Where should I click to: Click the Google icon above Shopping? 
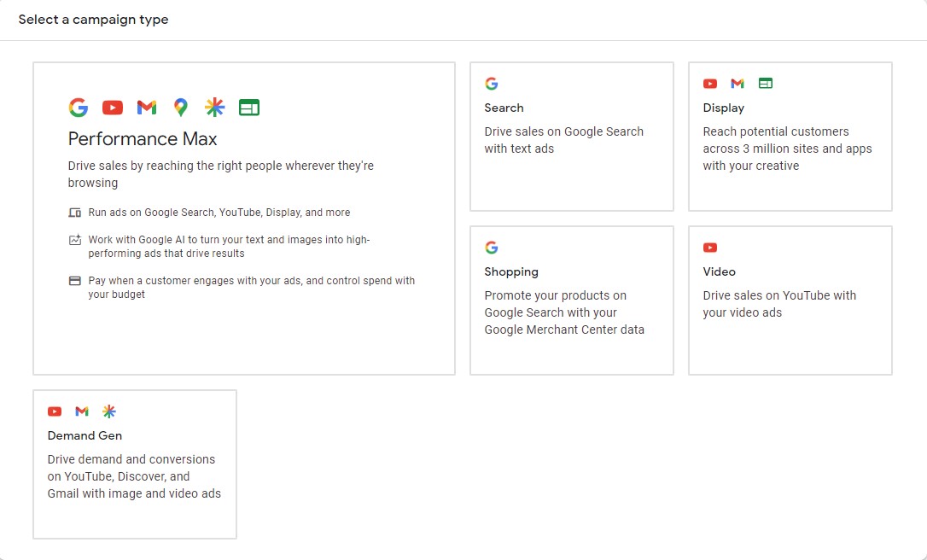pos(492,248)
